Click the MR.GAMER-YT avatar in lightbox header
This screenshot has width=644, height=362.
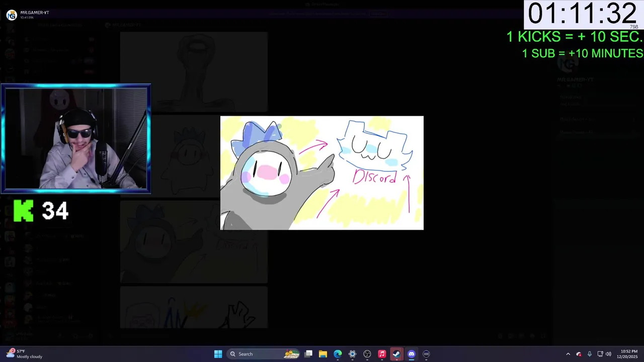12,15
